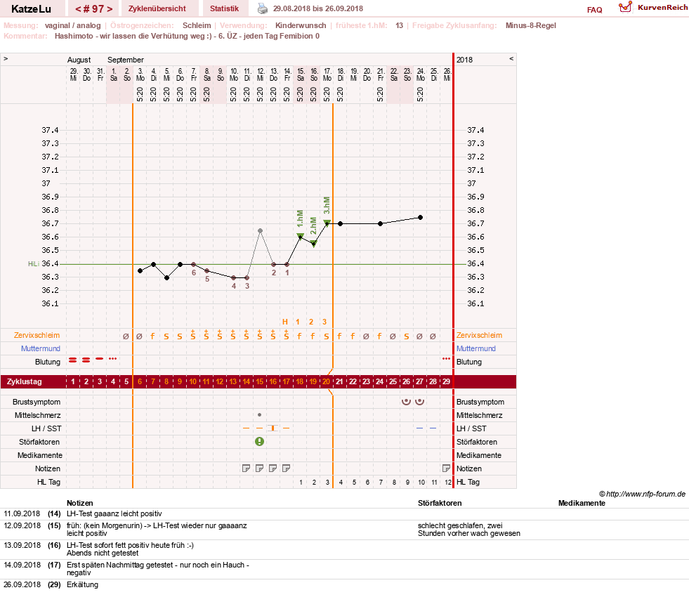Click the 1.hM green triangle marker
Viewport: 689px width, 616px height.
tap(300, 236)
